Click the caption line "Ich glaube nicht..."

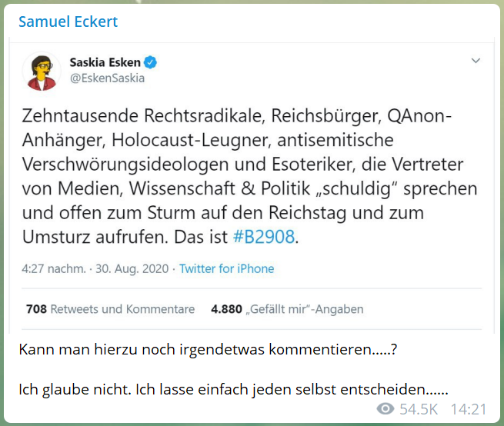click(x=234, y=388)
